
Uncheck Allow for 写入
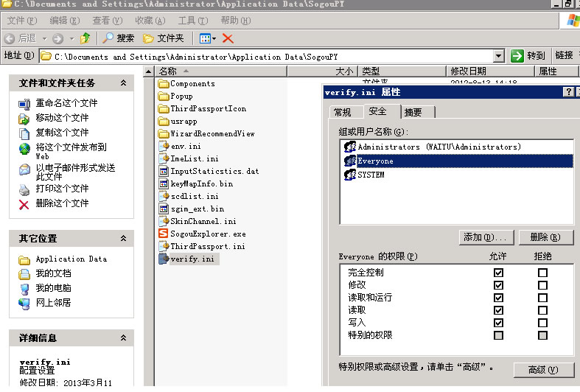[499, 323]
